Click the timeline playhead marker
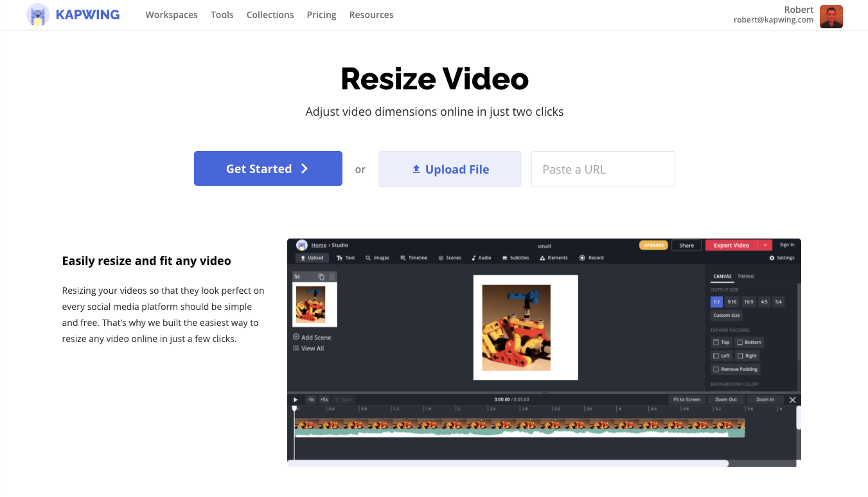Screen dimensions: 868x497 pos(294,408)
